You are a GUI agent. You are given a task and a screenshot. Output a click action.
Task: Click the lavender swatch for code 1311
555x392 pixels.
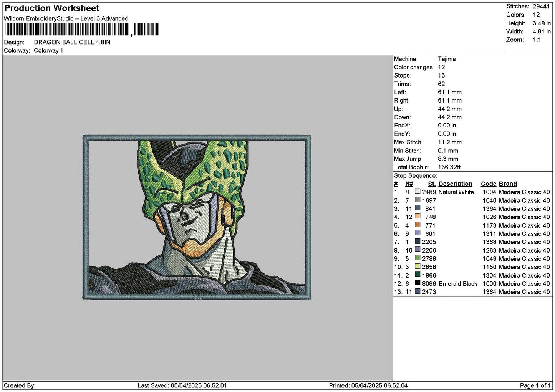[417, 233]
